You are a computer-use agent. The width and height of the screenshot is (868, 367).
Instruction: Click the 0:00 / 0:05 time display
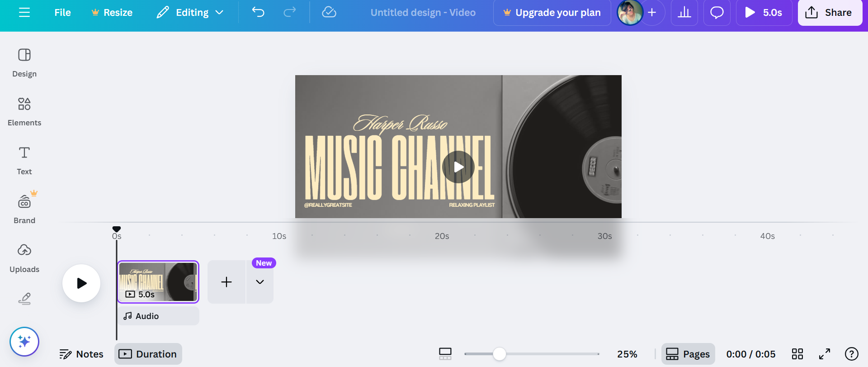(x=751, y=354)
